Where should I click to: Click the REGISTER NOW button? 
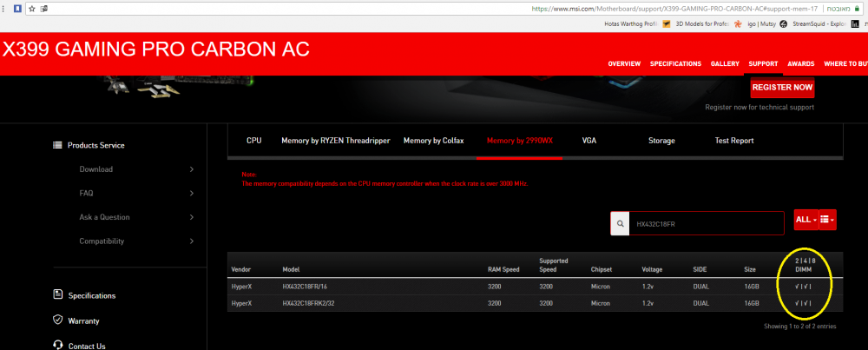[x=782, y=88]
